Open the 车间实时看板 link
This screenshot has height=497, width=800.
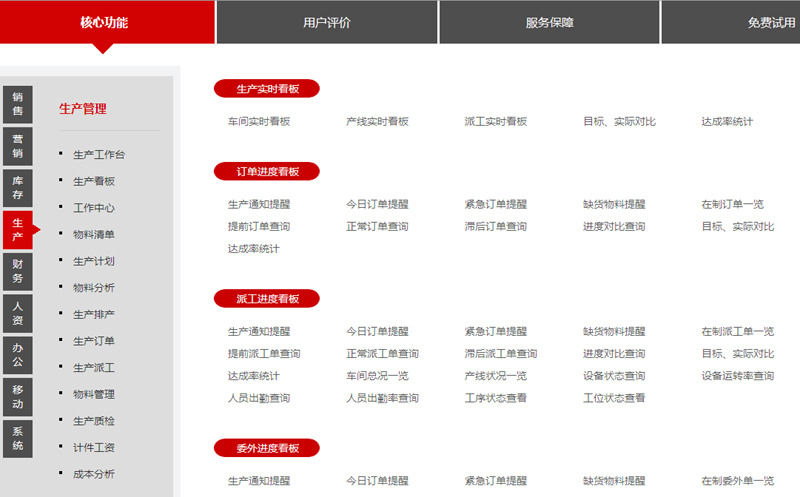[x=259, y=122]
